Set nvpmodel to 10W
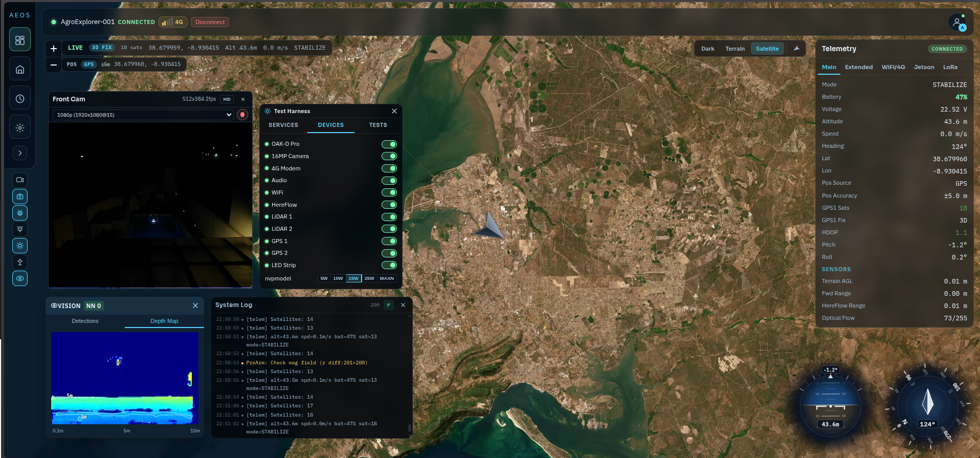The width and height of the screenshot is (980, 458). (x=338, y=278)
